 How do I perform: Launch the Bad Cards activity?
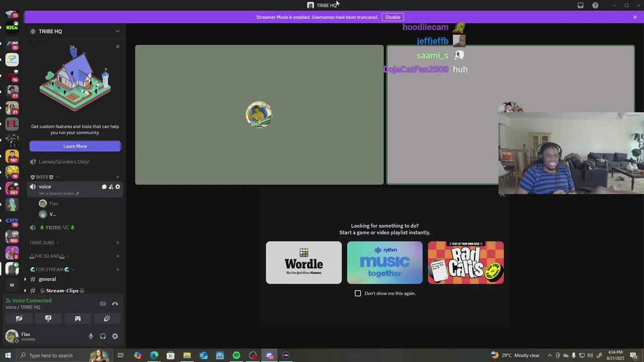(x=466, y=262)
